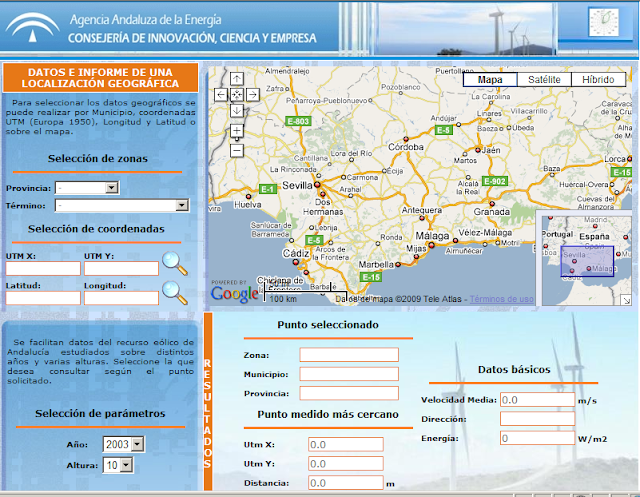Search by UTM coordinates magnifier icon

pyautogui.click(x=175, y=264)
